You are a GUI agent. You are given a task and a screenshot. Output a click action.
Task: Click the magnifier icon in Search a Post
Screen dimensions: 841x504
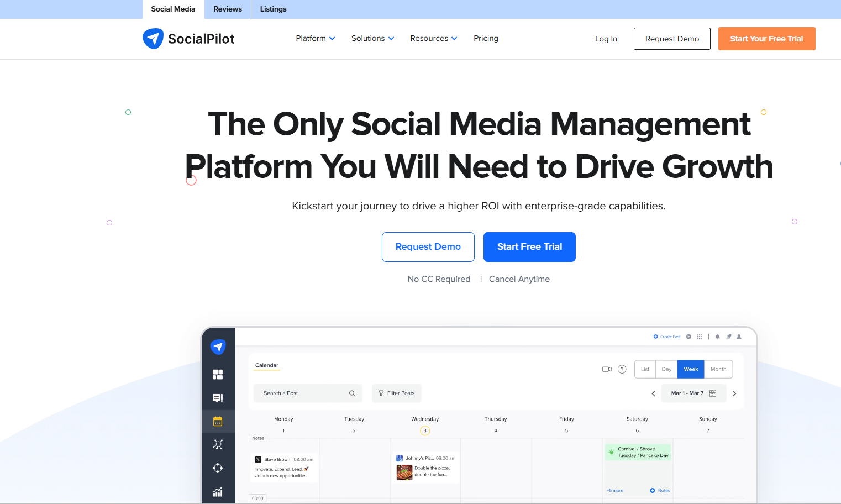[x=352, y=393]
